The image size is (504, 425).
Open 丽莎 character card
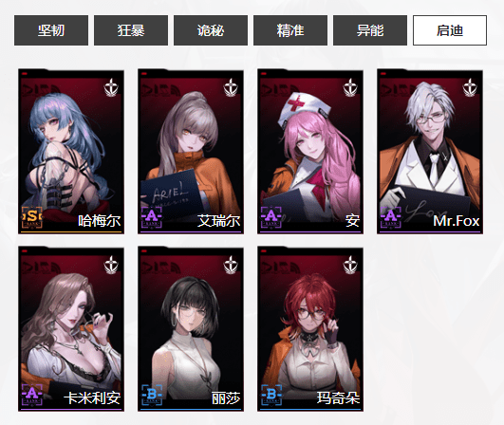click(x=191, y=329)
